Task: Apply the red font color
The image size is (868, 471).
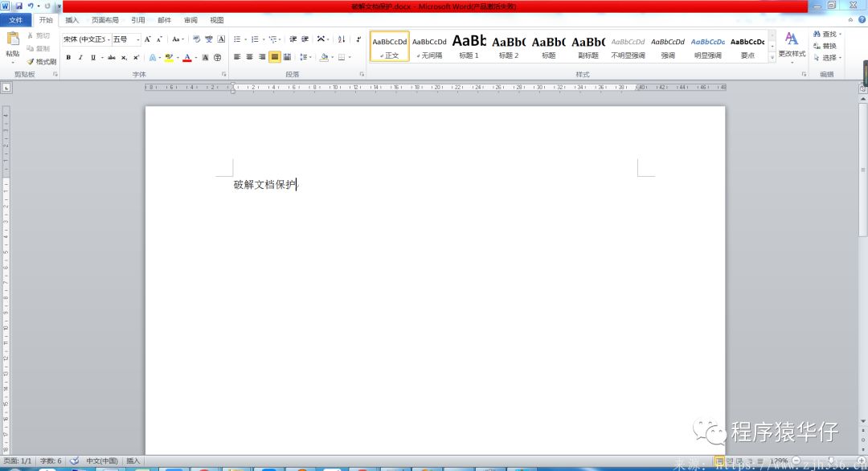Action: tap(187, 57)
